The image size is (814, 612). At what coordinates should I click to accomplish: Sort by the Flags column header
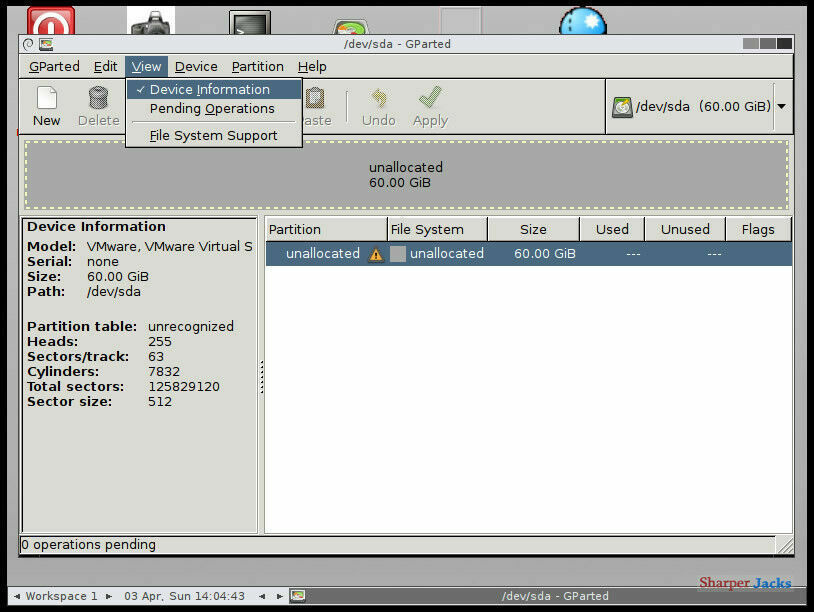tap(758, 229)
